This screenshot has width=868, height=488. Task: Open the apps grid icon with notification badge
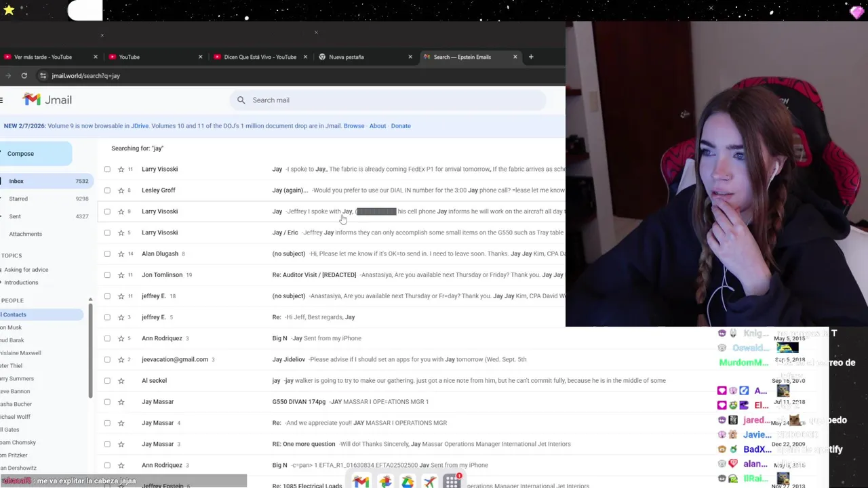[452, 481]
